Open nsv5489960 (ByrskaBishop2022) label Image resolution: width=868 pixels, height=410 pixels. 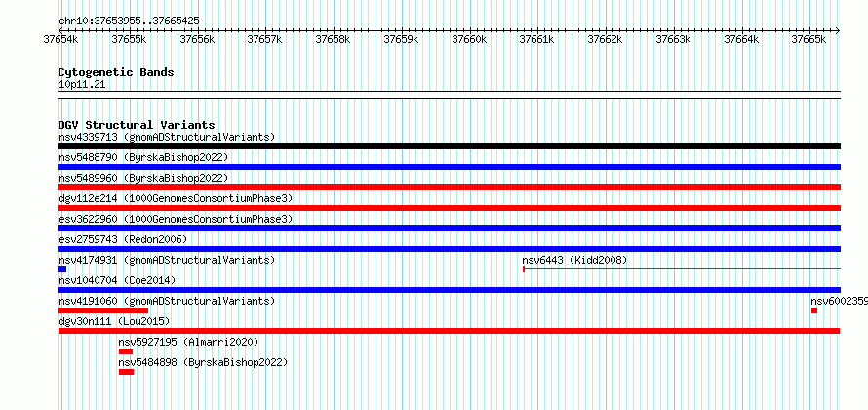[x=143, y=178]
